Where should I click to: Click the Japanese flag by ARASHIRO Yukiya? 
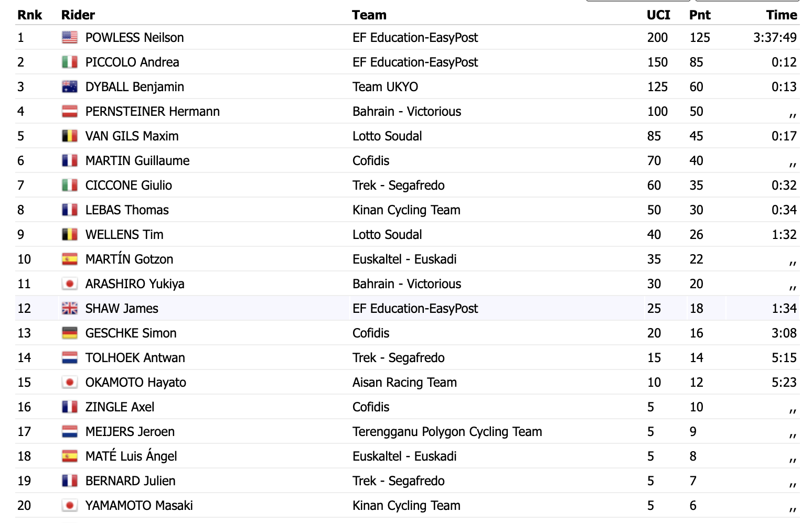(70, 284)
